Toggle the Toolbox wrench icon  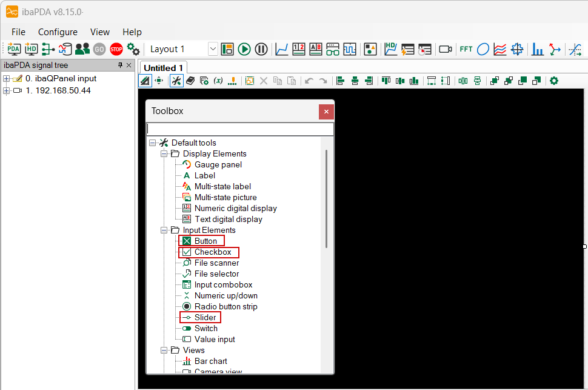pos(176,81)
